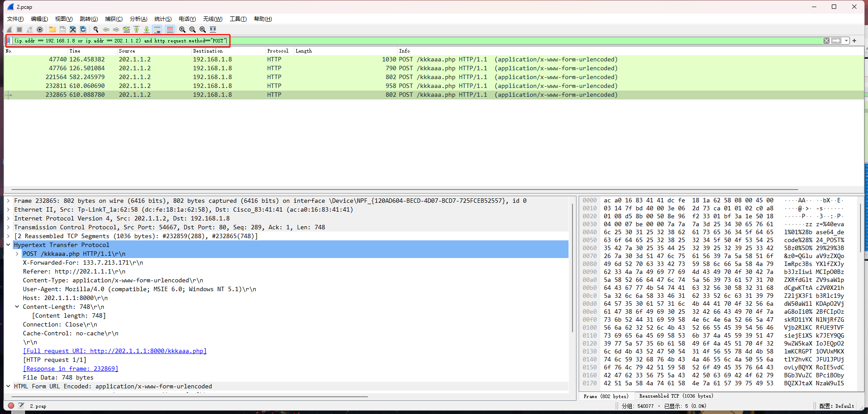Open capture file properties icon in status bar
The width and height of the screenshot is (868, 414).
(21, 406)
